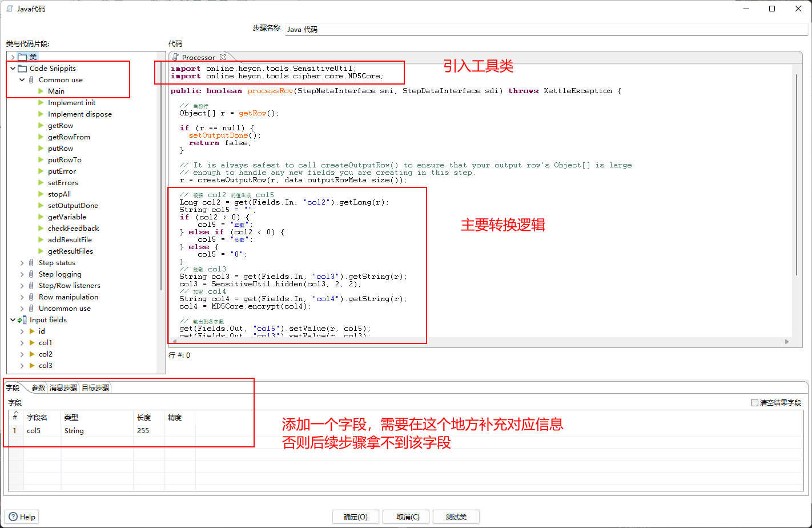The height and width of the screenshot is (528, 812).
Task: Collapse the Common use snippets node
Action: (x=22, y=80)
